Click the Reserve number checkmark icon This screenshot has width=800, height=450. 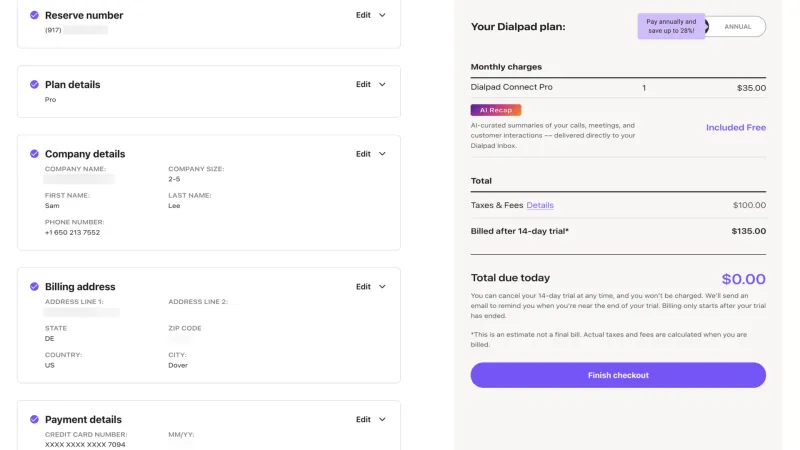pyautogui.click(x=34, y=15)
